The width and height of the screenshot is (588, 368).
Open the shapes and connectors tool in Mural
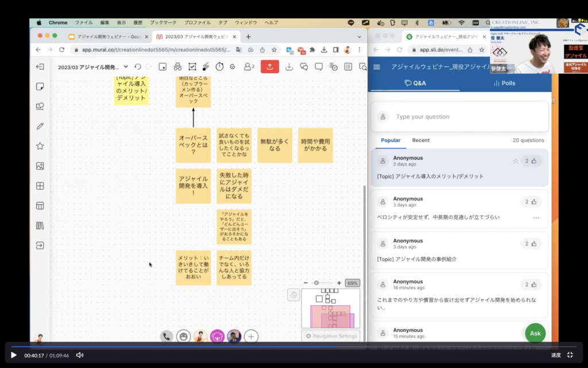pyautogui.click(x=40, y=106)
